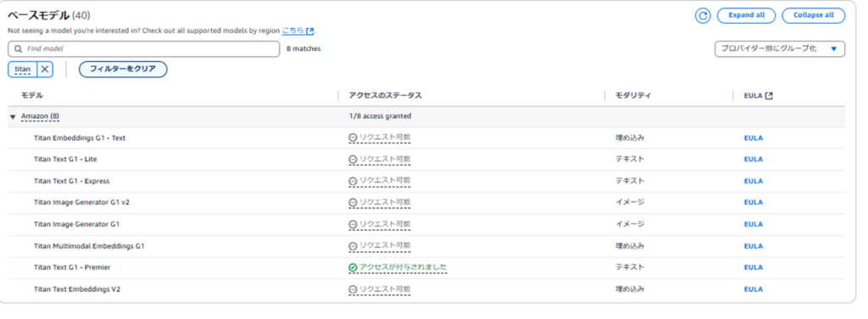Viewport: 868px width, 319px height.
Task: Click the モダリティ column header
Action: 633,96
